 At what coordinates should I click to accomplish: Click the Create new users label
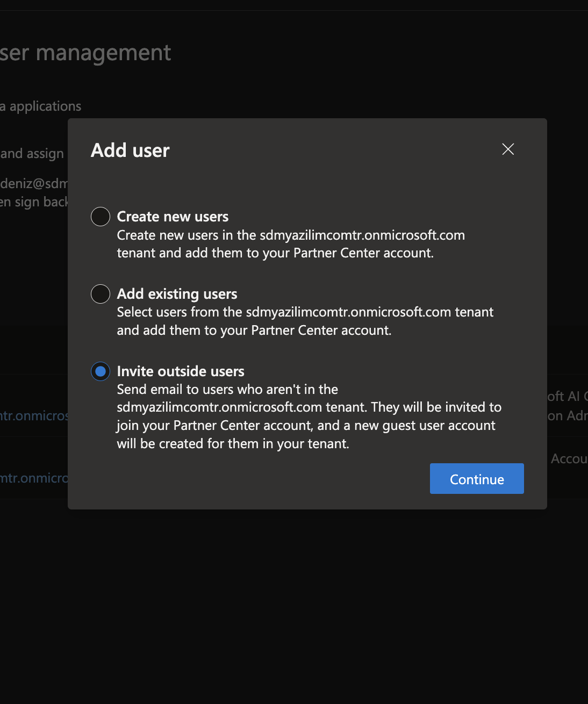(173, 217)
